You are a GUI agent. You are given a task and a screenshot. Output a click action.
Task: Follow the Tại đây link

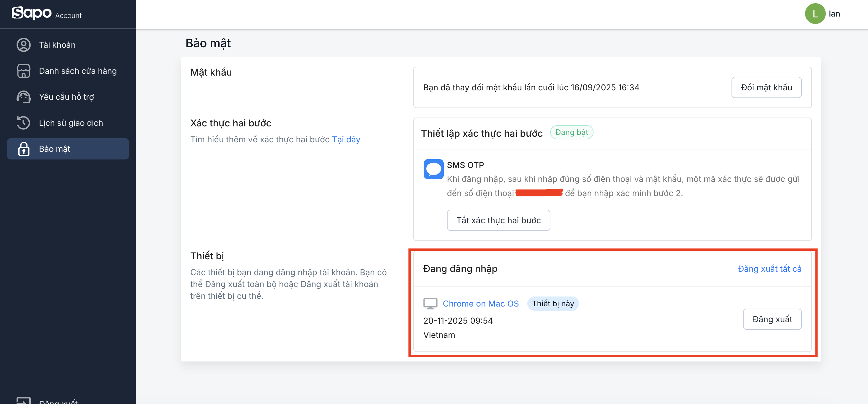[x=346, y=139]
